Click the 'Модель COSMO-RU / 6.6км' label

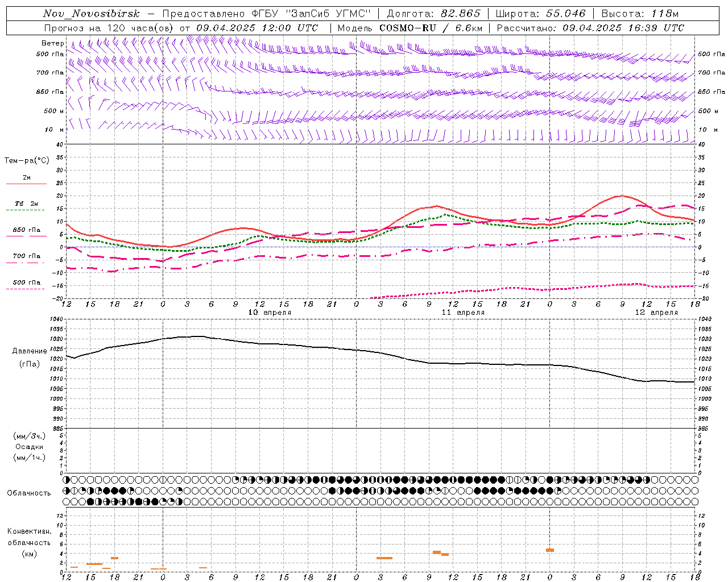410,28
